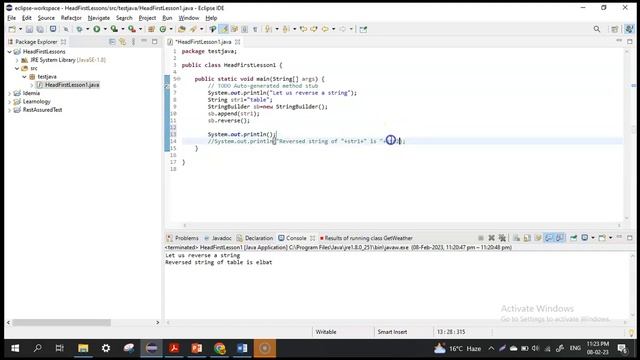
Task: Toggle Link with Editor in Package Explorer
Action: click(122, 42)
